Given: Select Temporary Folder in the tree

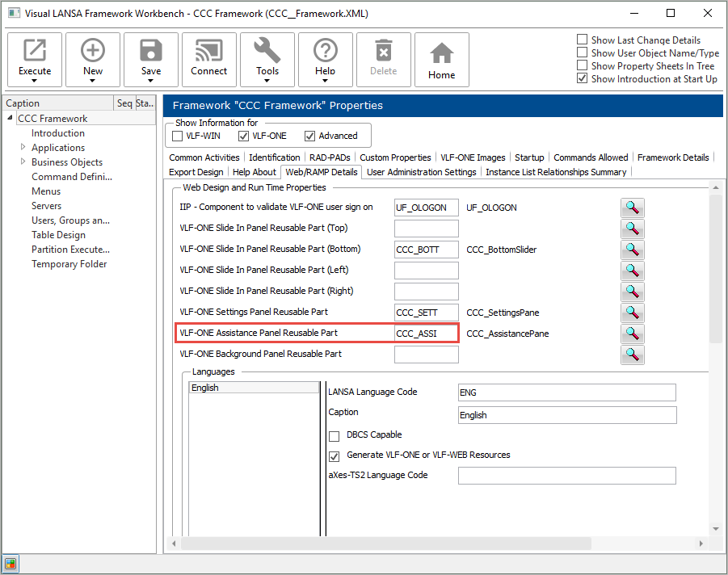Looking at the screenshot, I should (69, 264).
